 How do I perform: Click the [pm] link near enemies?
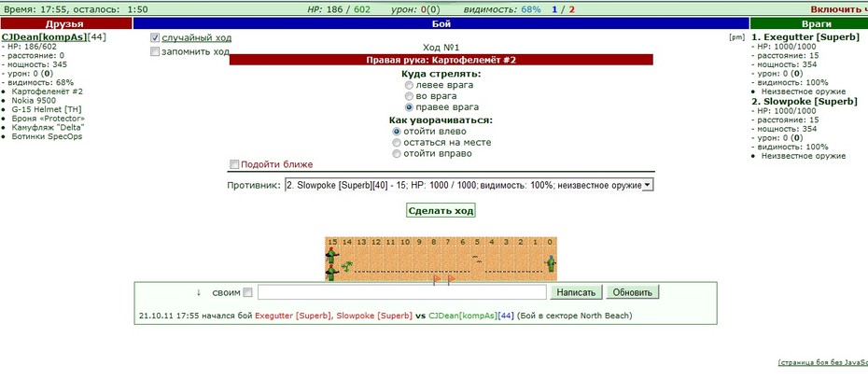tap(736, 37)
